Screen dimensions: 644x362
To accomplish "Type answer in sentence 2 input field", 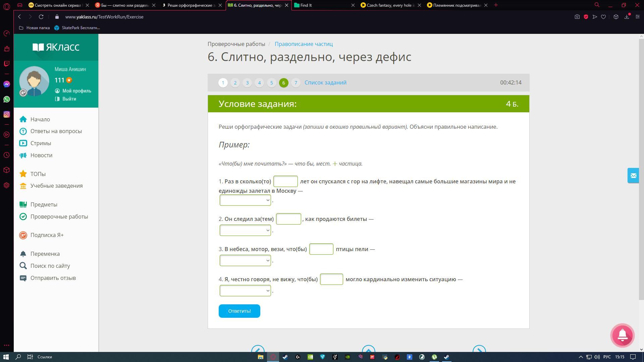I will (x=288, y=219).
